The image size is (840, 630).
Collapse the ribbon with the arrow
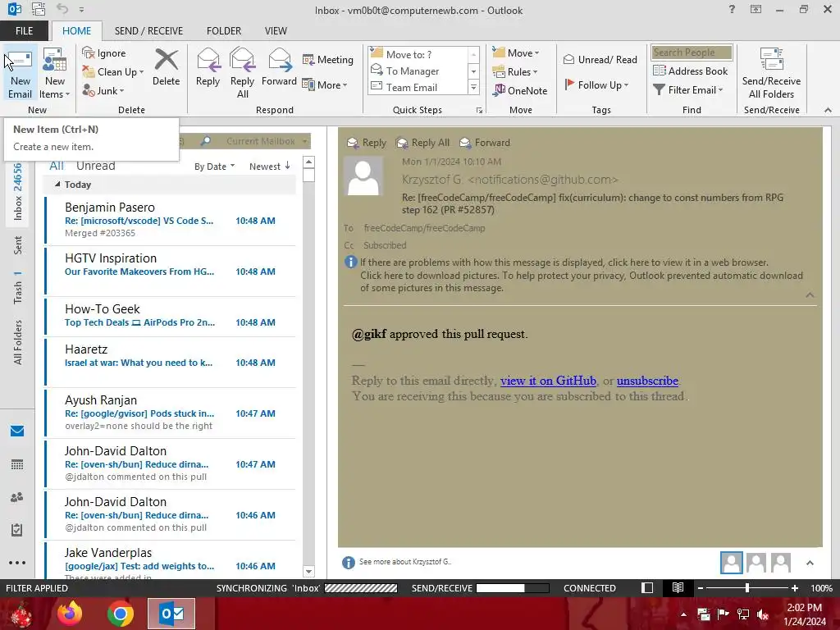coord(828,110)
